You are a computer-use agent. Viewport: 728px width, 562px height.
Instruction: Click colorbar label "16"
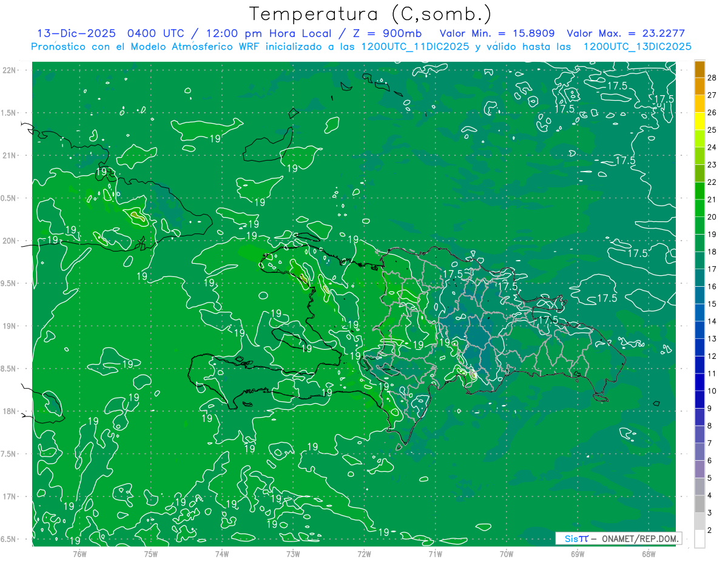(x=712, y=287)
